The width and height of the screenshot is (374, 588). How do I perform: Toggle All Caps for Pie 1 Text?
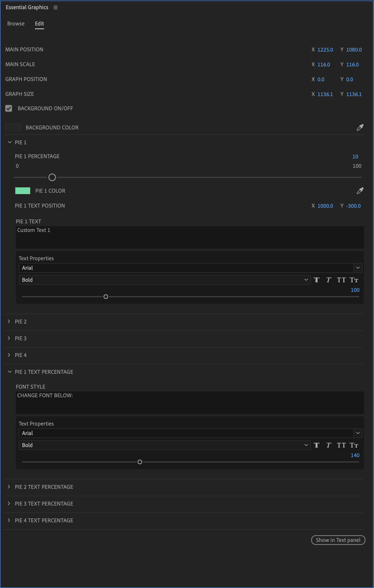pyautogui.click(x=341, y=280)
